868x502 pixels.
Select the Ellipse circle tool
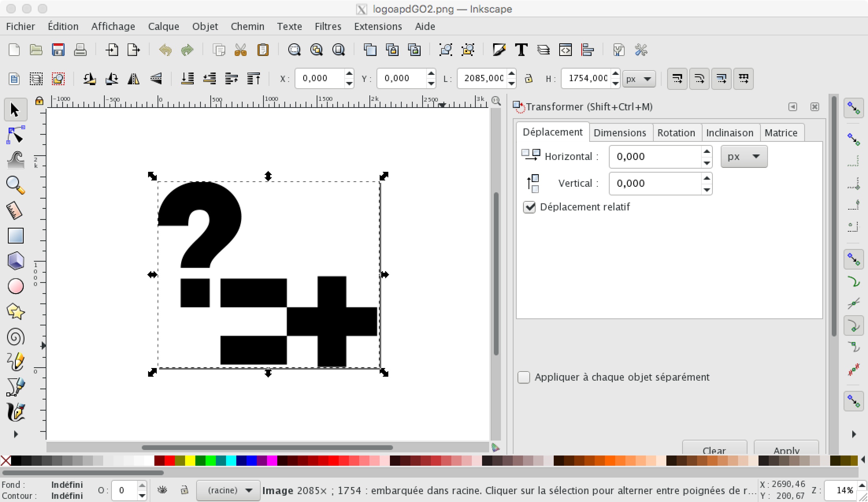15,286
